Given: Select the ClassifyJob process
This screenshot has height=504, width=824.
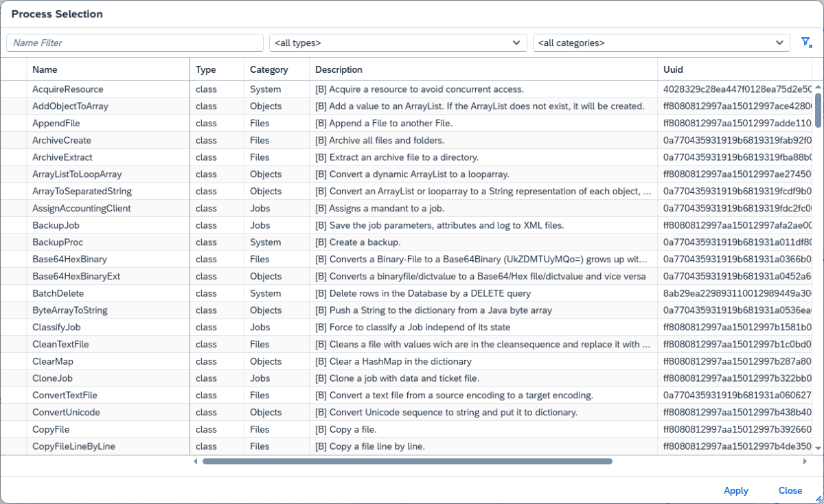Looking at the screenshot, I should click(x=56, y=327).
